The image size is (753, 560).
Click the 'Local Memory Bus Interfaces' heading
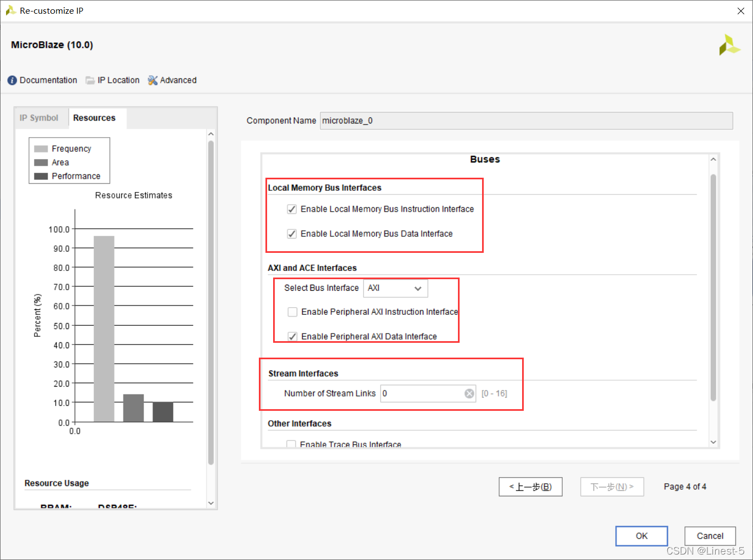(325, 188)
